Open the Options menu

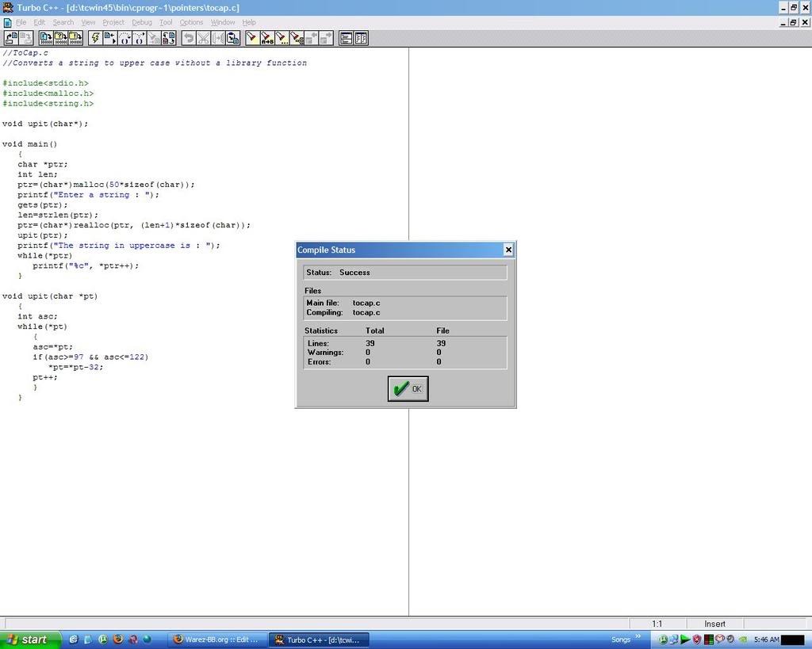[x=191, y=21]
